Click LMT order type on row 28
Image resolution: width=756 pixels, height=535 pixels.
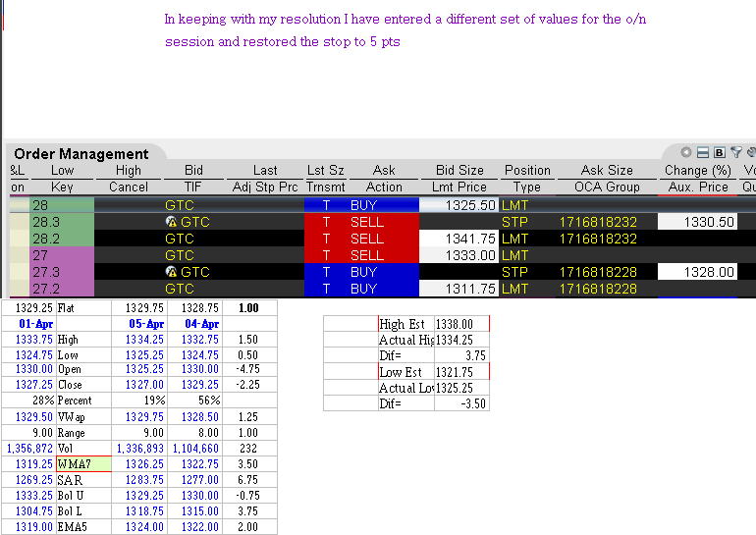[514, 205]
